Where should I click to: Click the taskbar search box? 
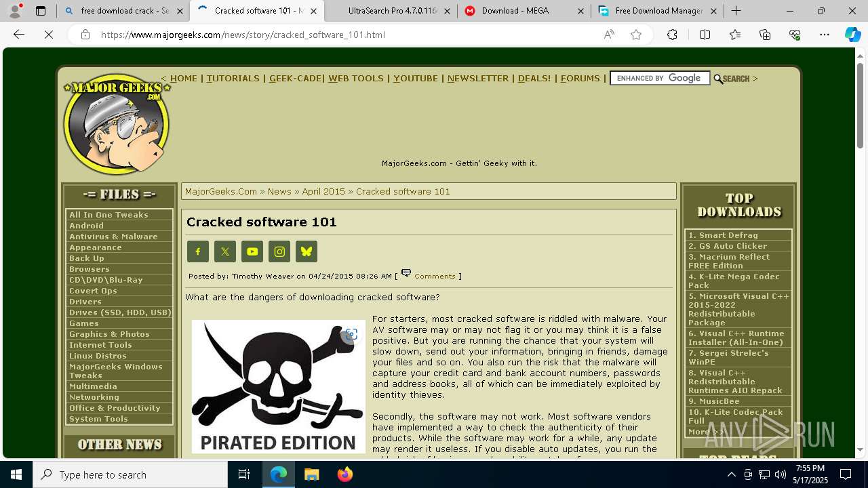[x=130, y=474]
